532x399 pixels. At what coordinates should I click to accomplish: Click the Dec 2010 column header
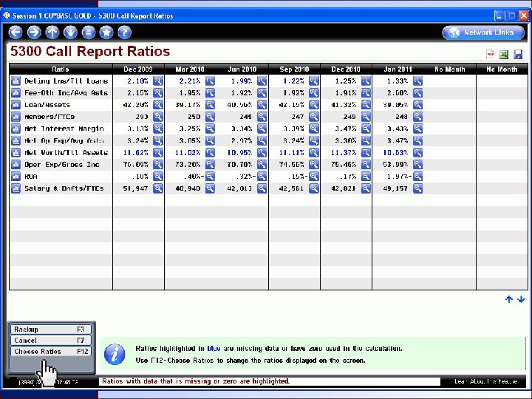point(346,69)
